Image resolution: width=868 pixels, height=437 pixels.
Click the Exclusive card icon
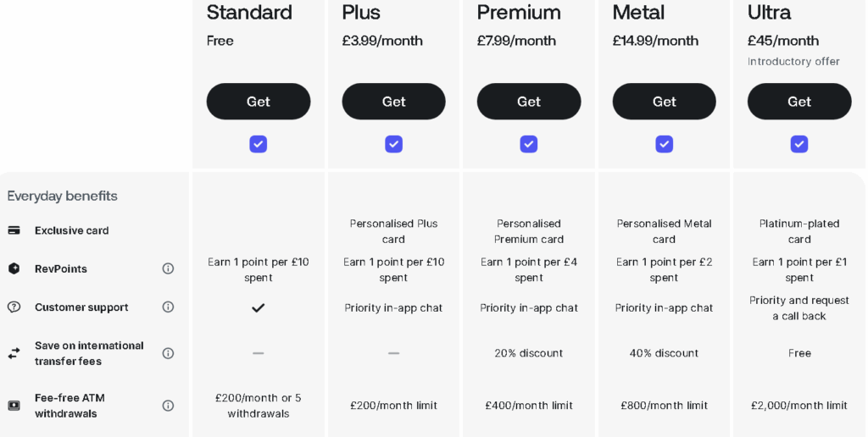pyautogui.click(x=14, y=230)
